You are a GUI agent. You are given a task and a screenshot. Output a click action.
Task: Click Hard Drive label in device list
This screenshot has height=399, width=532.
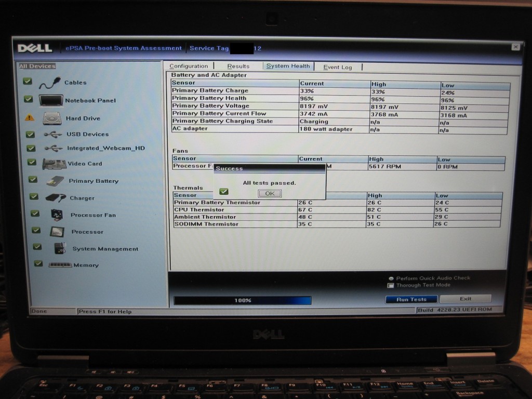tap(83, 118)
